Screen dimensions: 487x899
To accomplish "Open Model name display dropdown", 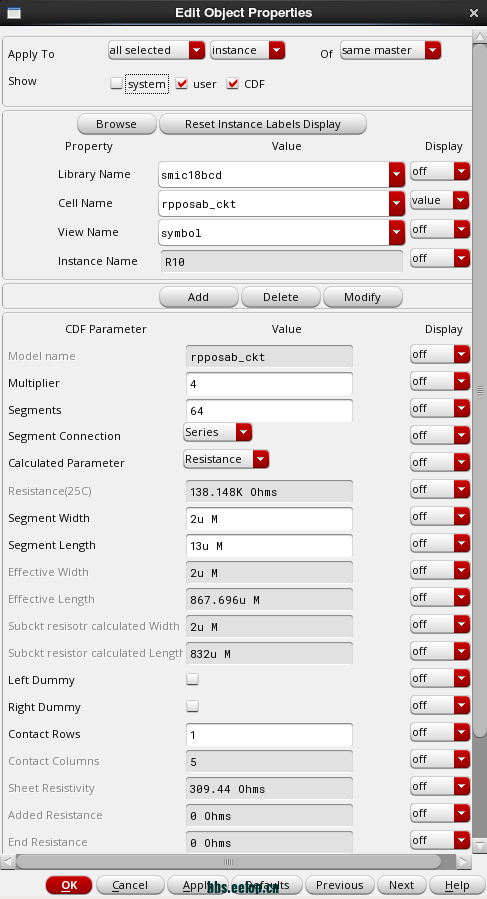I will tap(440, 354).
